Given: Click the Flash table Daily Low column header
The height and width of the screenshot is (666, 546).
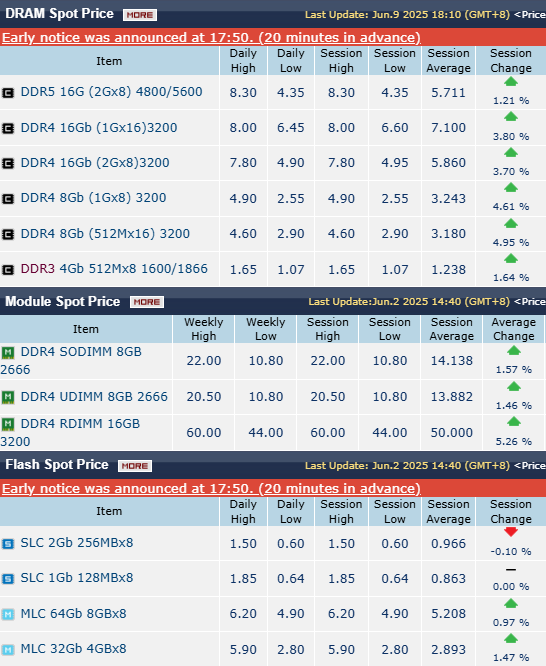Looking at the screenshot, I should click(x=291, y=512).
